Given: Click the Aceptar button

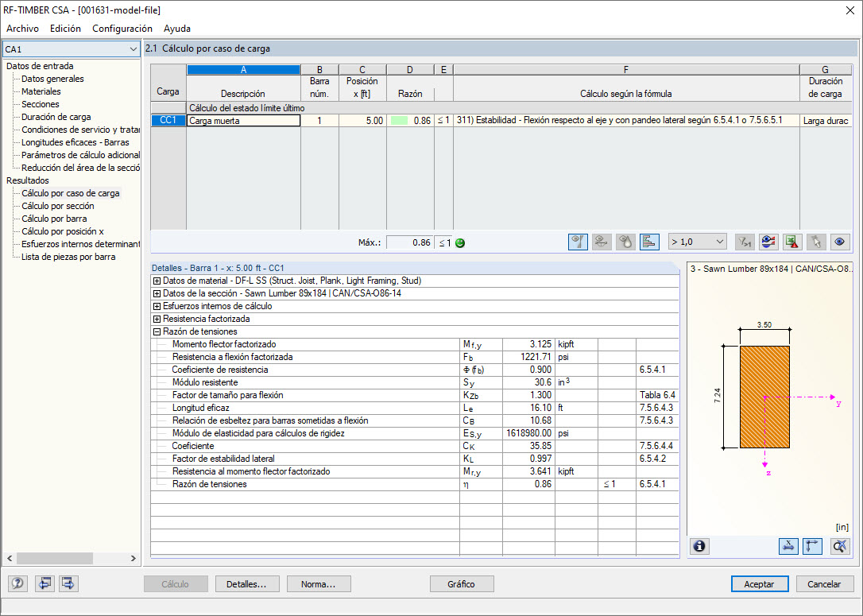Looking at the screenshot, I should click(x=760, y=584).
